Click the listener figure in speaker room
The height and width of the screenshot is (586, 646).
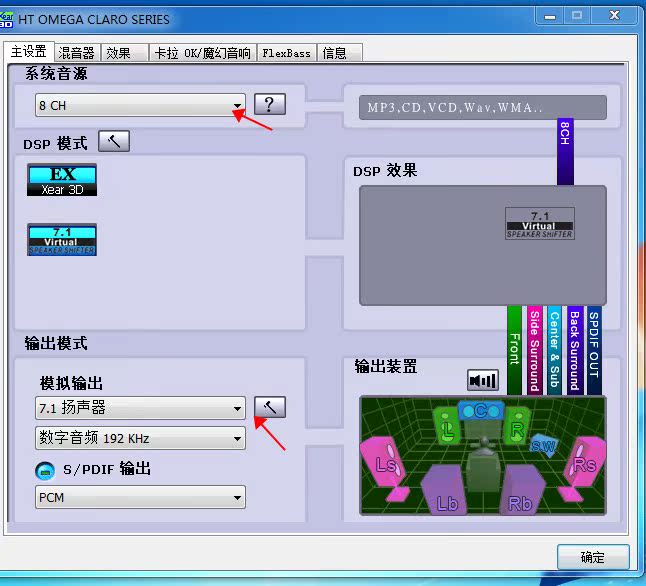(484, 464)
